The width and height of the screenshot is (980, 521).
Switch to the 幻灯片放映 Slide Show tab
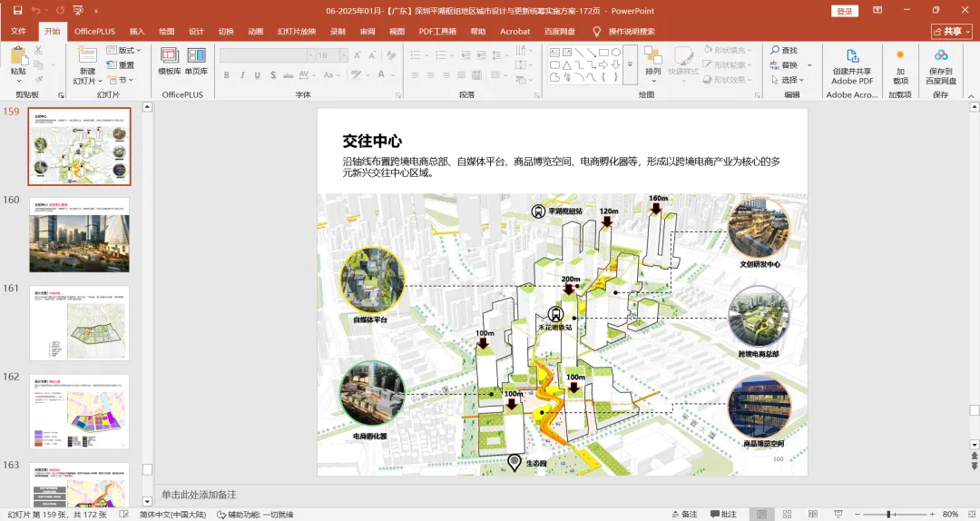point(297,31)
